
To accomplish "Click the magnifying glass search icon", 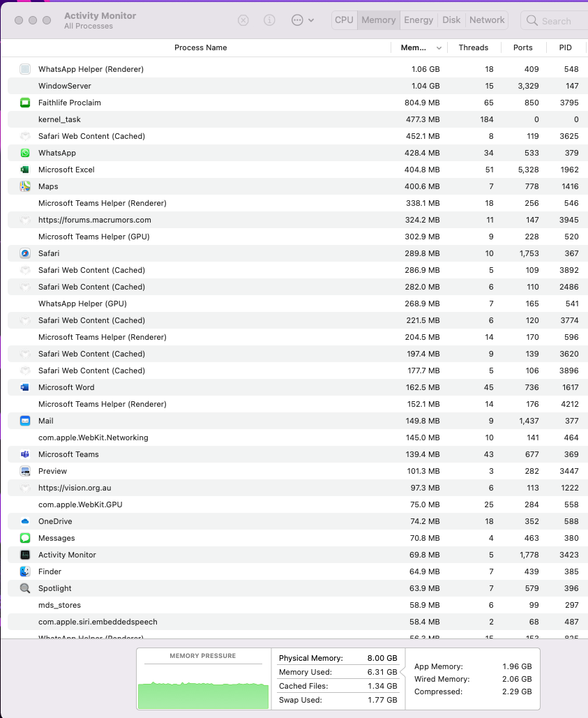I will click(x=532, y=21).
